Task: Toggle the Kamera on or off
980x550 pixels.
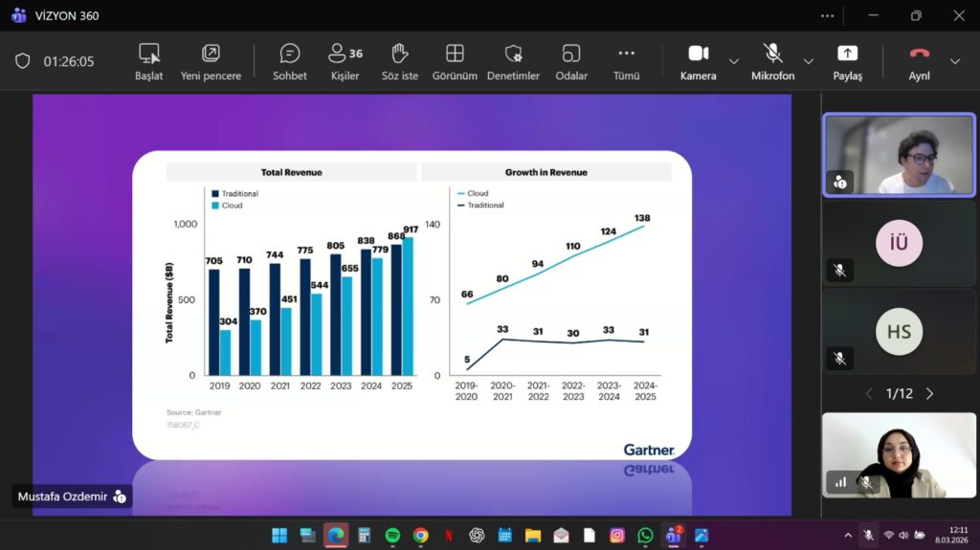Action: (x=698, y=61)
